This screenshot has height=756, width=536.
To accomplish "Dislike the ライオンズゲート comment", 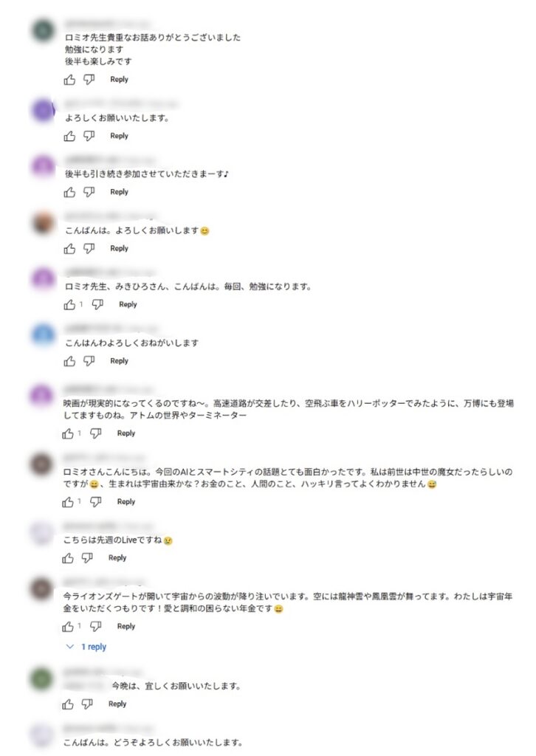I will coord(96,626).
